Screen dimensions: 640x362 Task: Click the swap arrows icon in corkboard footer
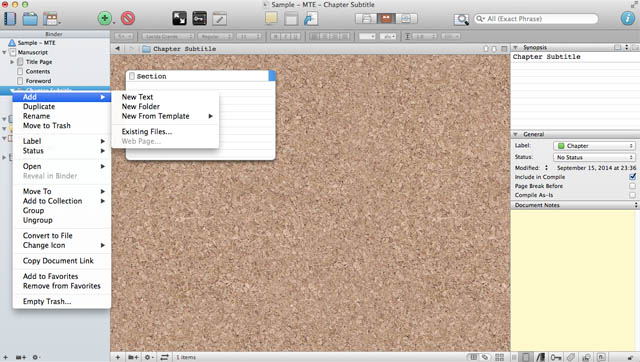click(164, 357)
